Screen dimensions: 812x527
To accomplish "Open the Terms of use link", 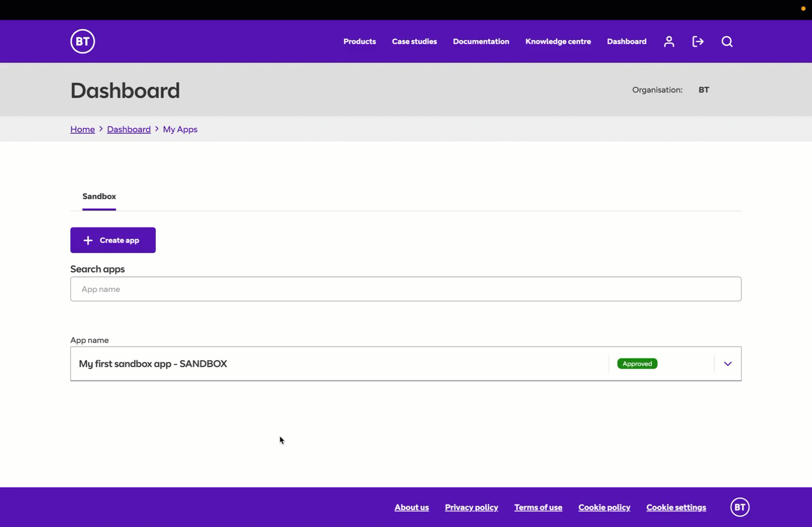I will [538, 507].
